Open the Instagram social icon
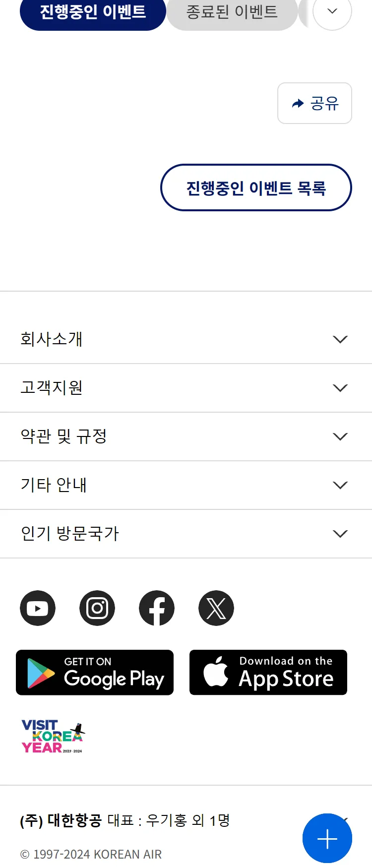The width and height of the screenshot is (372, 868). click(97, 608)
